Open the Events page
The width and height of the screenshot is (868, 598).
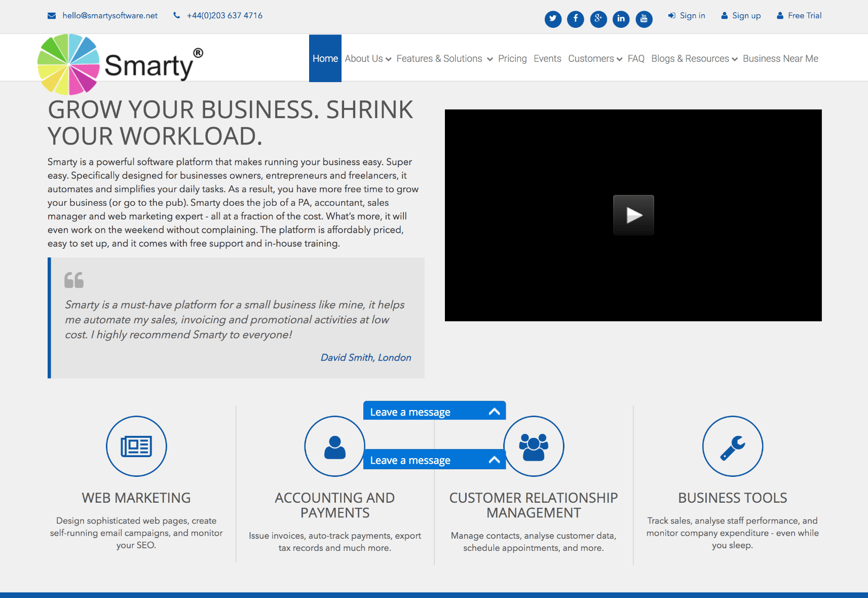pos(547,59)
